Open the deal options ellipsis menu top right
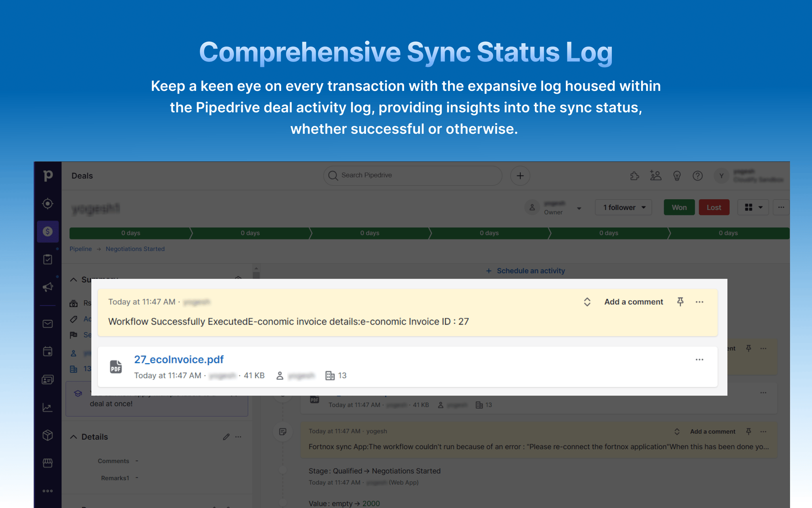The height and width of the screenshot is (508, 812). point(781,207)
